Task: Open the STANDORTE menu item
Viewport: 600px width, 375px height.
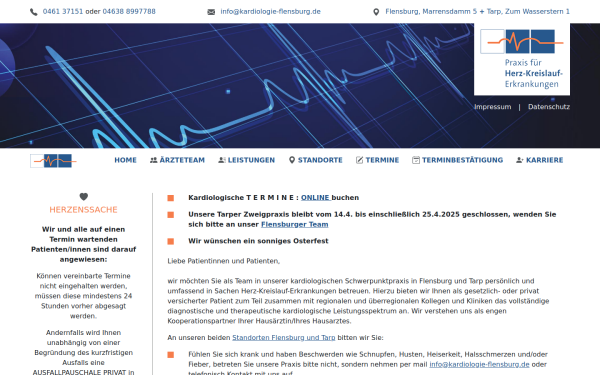Action: [x=320, y=160]
